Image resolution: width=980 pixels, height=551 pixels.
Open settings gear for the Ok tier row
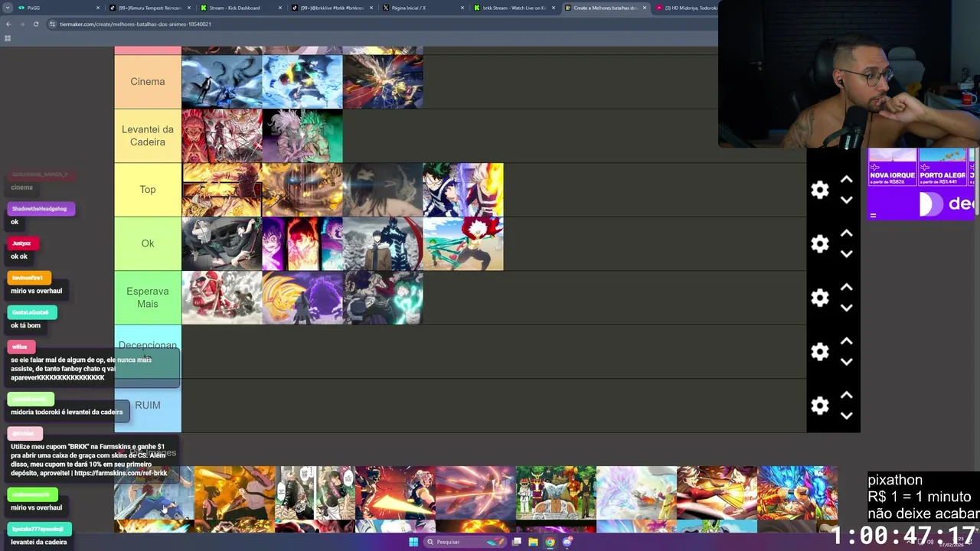820,243
